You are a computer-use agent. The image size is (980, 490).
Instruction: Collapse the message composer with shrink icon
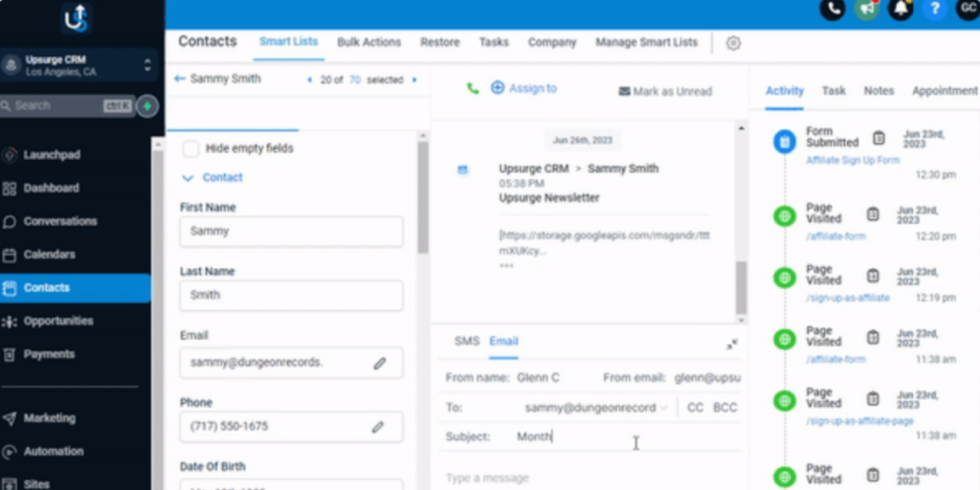[732, 344]
